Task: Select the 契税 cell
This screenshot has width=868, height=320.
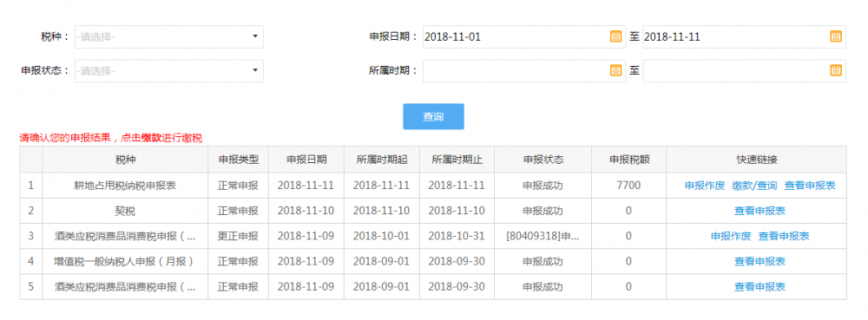Action: pyautogui.click(x=125, y=211)
